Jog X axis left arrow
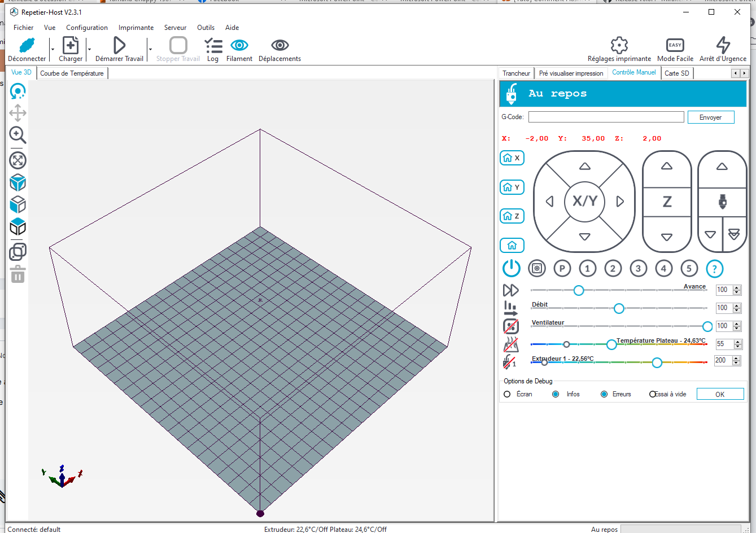 [x=549, y=202]
